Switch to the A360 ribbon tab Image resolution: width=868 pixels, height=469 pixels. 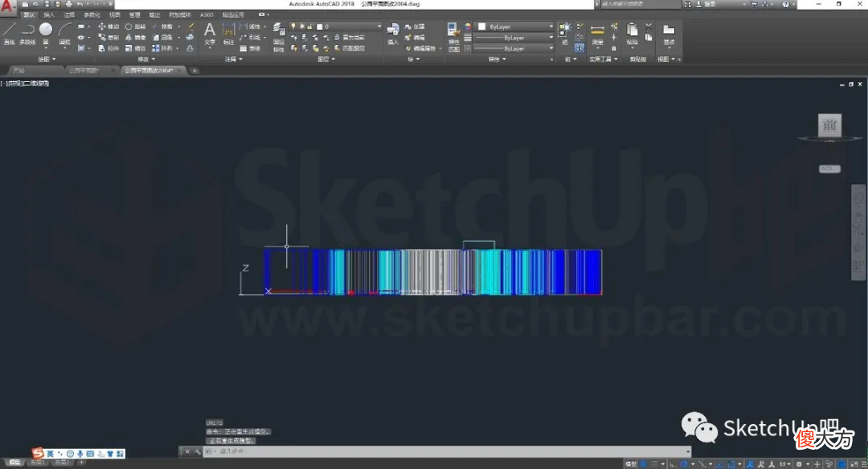click(207, 15)
